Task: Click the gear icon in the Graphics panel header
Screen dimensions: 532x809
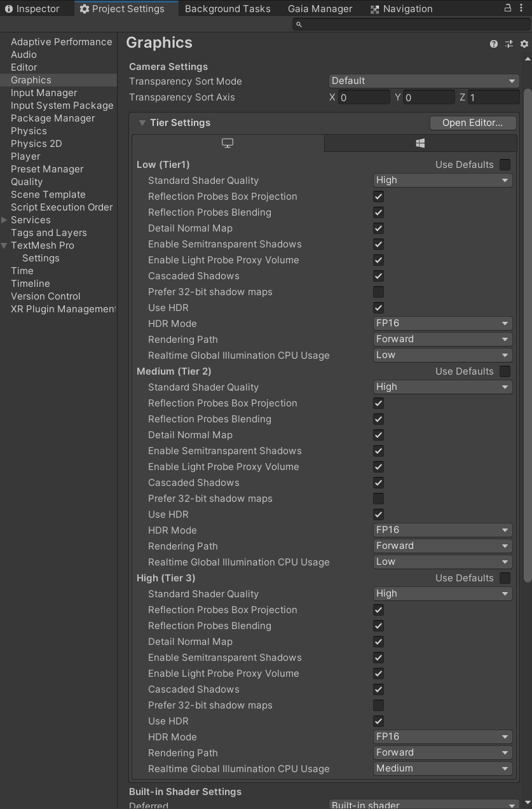Action: pos(525,43)
